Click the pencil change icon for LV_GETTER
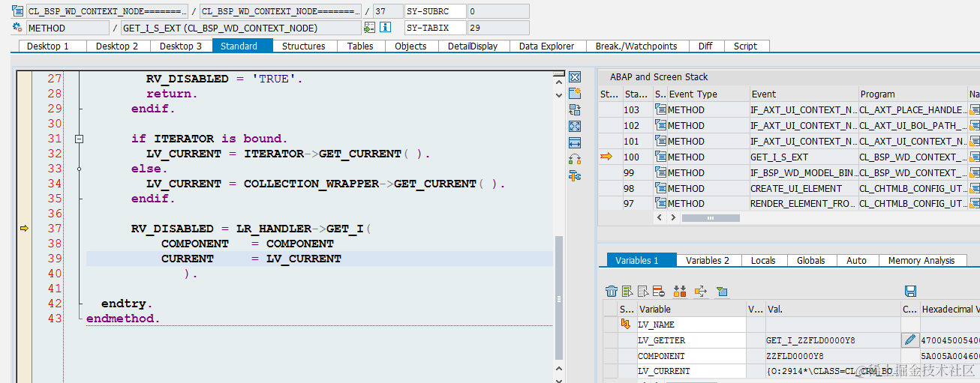 [910, 340]
